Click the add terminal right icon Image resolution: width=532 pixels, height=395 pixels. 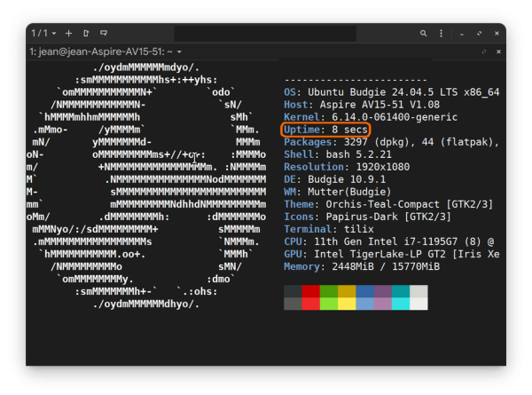pyautogui.click(x=86, y=33)
